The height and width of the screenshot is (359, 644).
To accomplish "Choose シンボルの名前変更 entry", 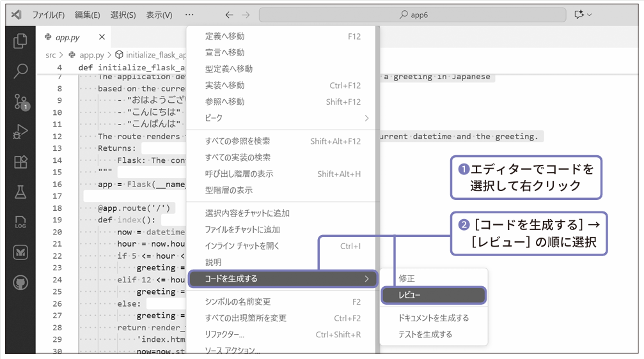I will pos(283,302).
